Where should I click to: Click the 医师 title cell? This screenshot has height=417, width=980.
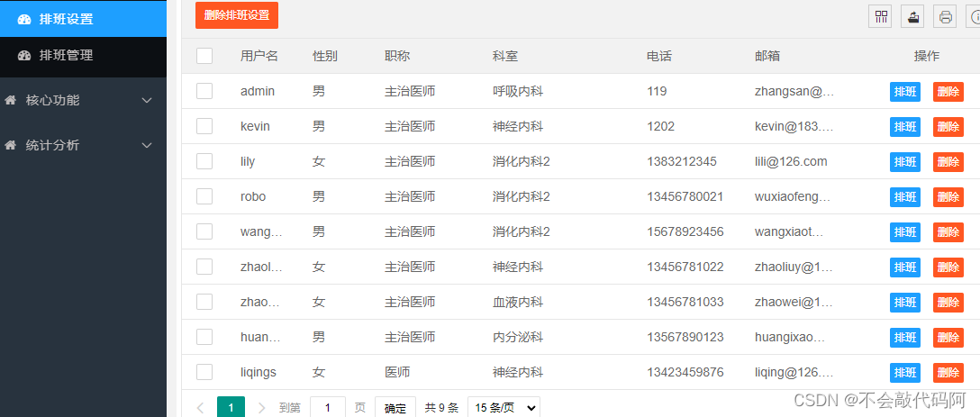tap(397, 373)
